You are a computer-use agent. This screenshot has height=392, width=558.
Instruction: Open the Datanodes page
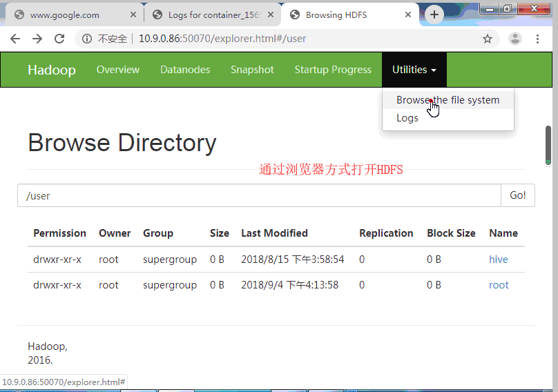coord(185,70)
